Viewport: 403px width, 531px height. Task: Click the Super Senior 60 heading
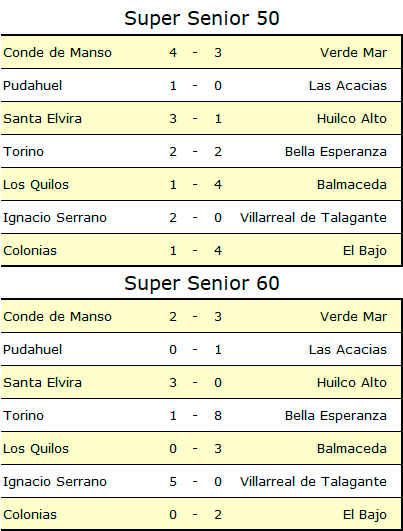pos(202,283)
